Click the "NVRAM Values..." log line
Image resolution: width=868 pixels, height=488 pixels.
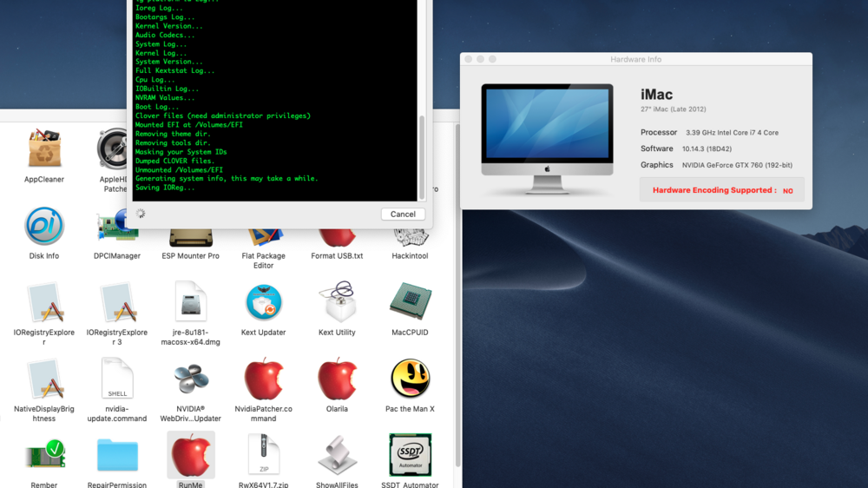click(165, 97)
